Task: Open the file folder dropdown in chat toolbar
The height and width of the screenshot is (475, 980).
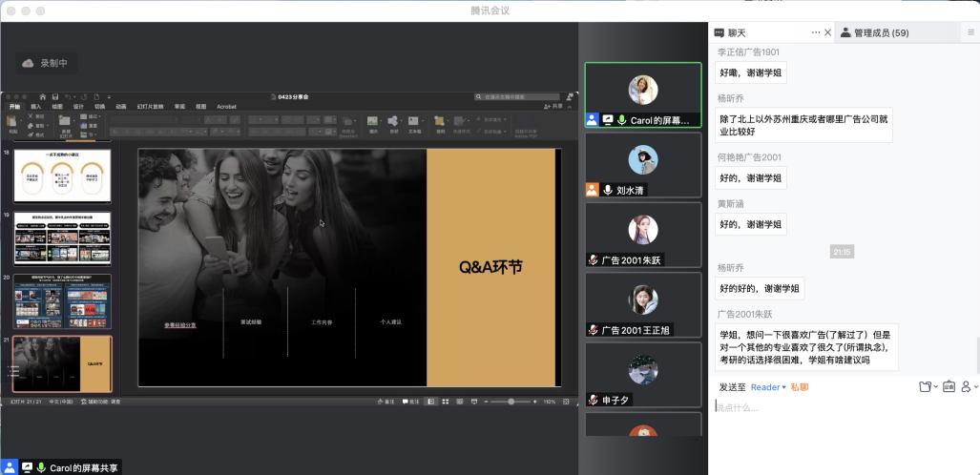Action: pyautogui.click(x=928, y=387)
